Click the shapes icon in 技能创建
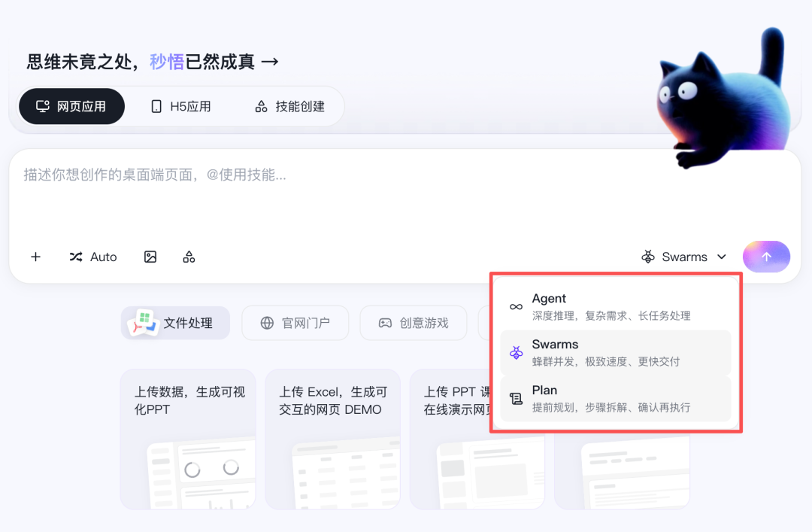Viewport: 812px width, 532px height. pyautogui.click(x=261, y=107)
